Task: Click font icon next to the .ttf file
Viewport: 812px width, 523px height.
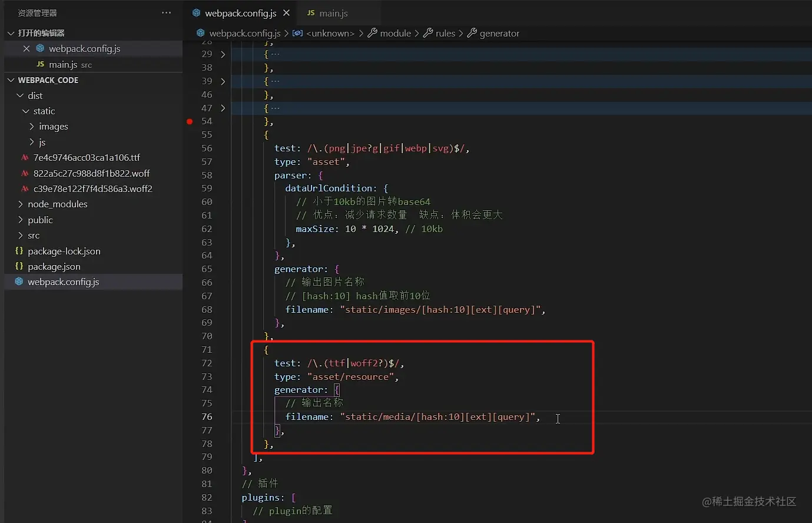Action: [x=25, y=157]
